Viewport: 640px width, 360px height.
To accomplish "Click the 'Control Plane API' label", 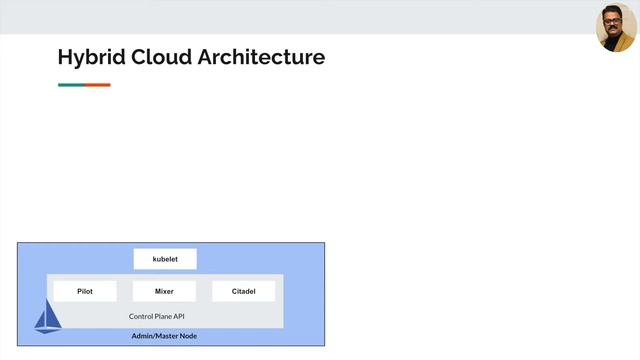I will [x=157, y=316].
